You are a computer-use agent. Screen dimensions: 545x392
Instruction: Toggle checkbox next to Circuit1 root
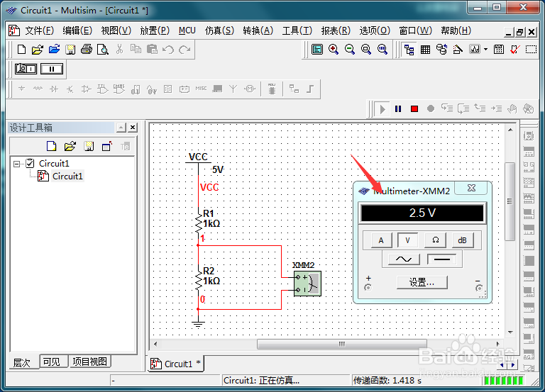pos(31,163)
